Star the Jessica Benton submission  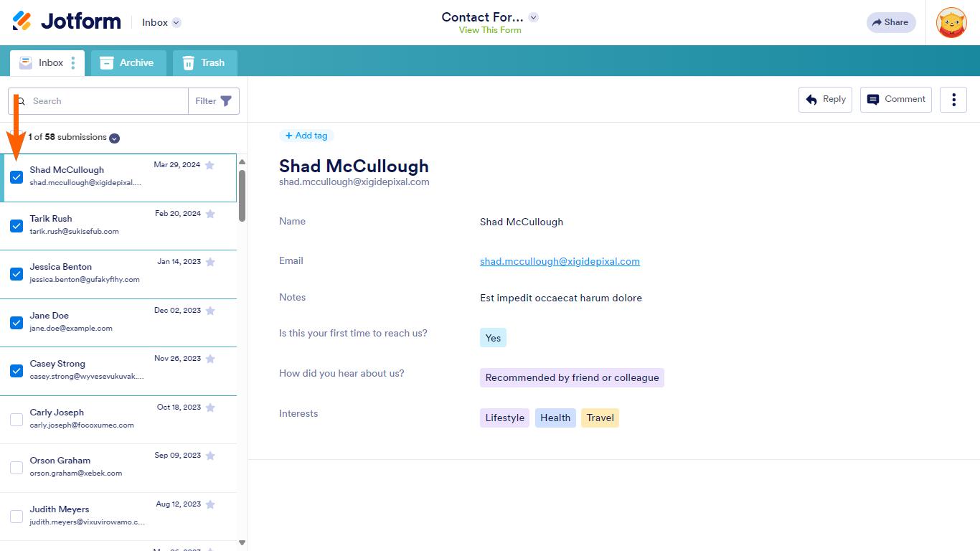pos(210,262)
